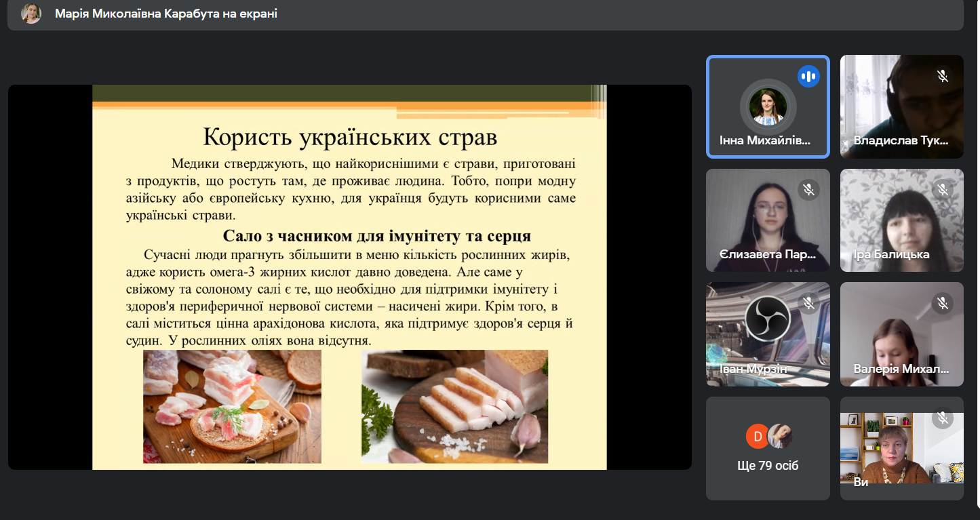The image size is (980, 520).
Task: Click presenter's avatar in the top banner
Action: click(31, 14)
